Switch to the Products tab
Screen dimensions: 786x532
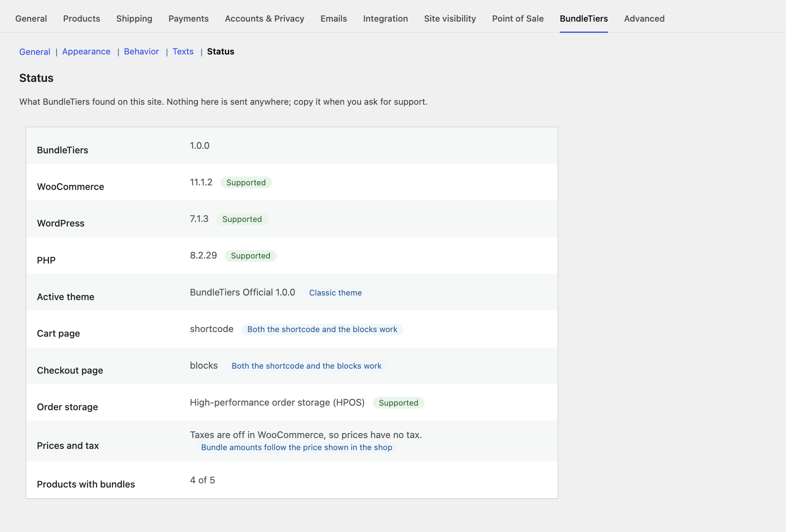tap(82, 19)
